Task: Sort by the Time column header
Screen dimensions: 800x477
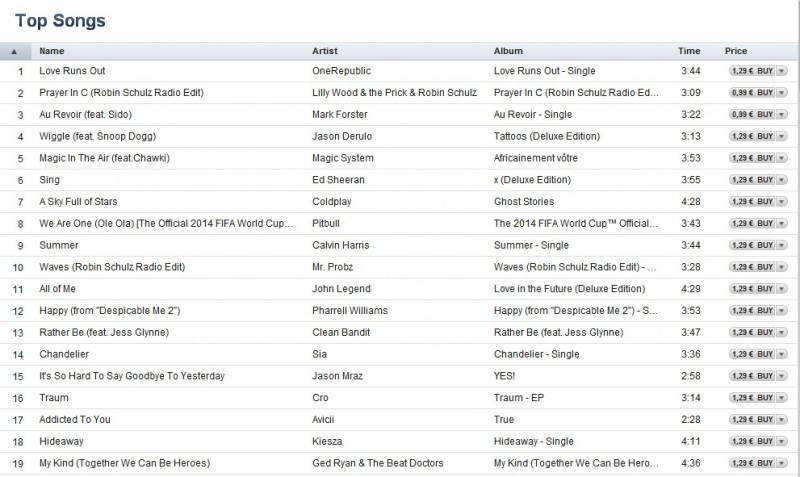Action: tap(689, 51)
